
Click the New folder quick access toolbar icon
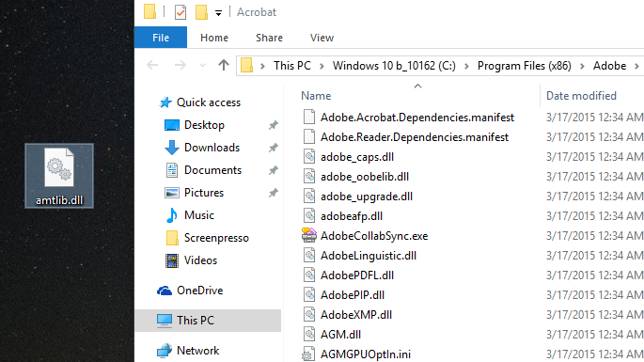pos(201,12)
